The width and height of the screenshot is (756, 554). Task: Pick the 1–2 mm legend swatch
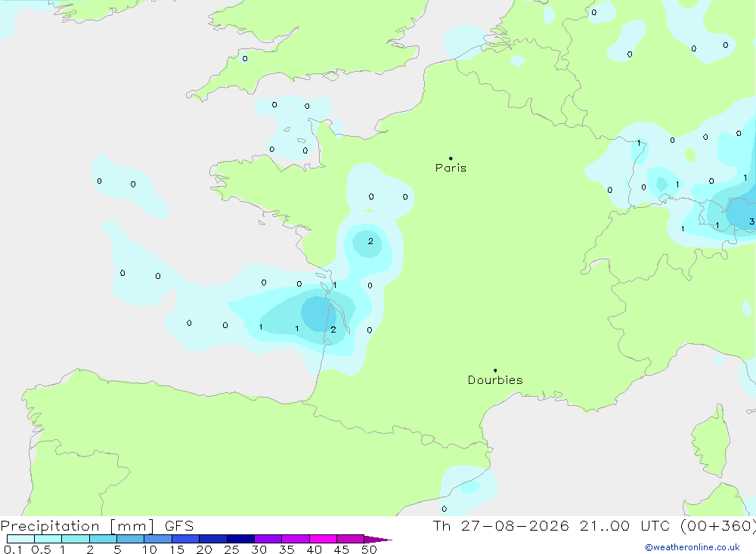coord(75,539)
